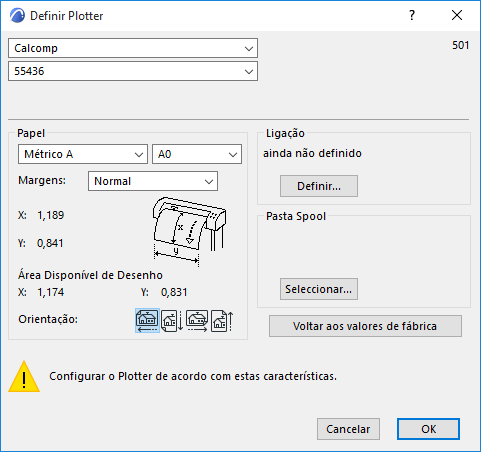
Task: Click Voltar aos valores de fábrica
Action: tap(365, 326)
